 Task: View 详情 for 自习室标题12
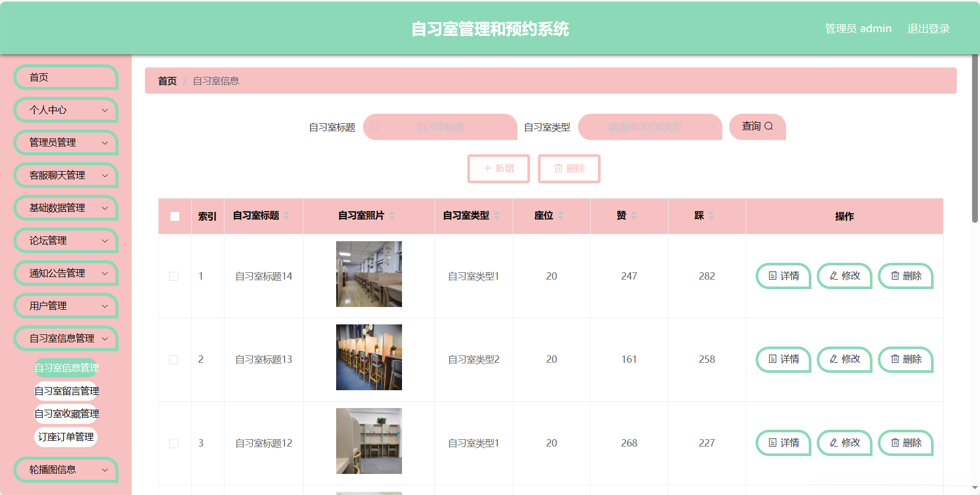click(x=783, y=443)
